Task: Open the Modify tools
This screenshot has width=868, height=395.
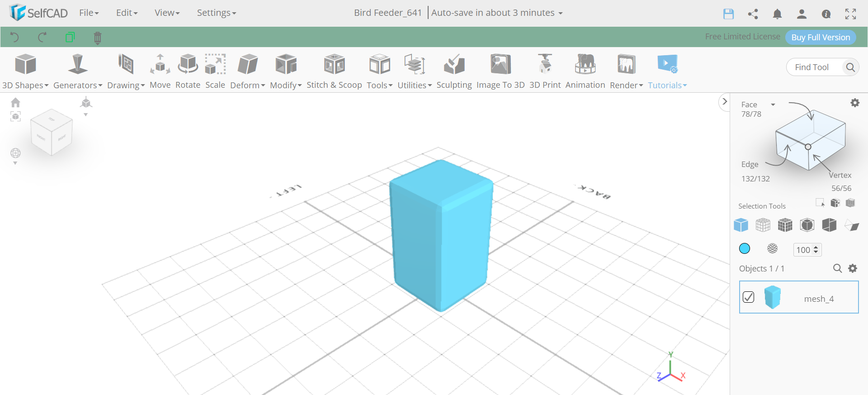Action: 286,71
